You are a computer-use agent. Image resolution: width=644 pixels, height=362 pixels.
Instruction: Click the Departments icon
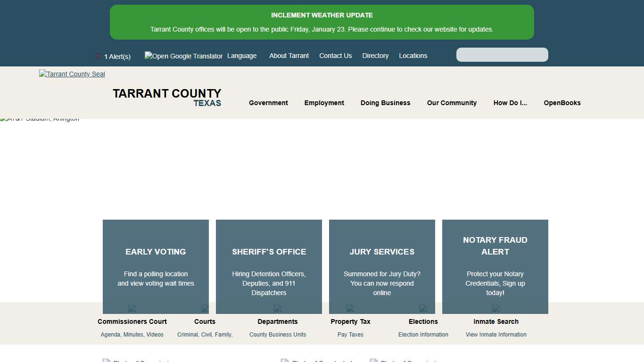pyautogui.click(x=278, y=309)
